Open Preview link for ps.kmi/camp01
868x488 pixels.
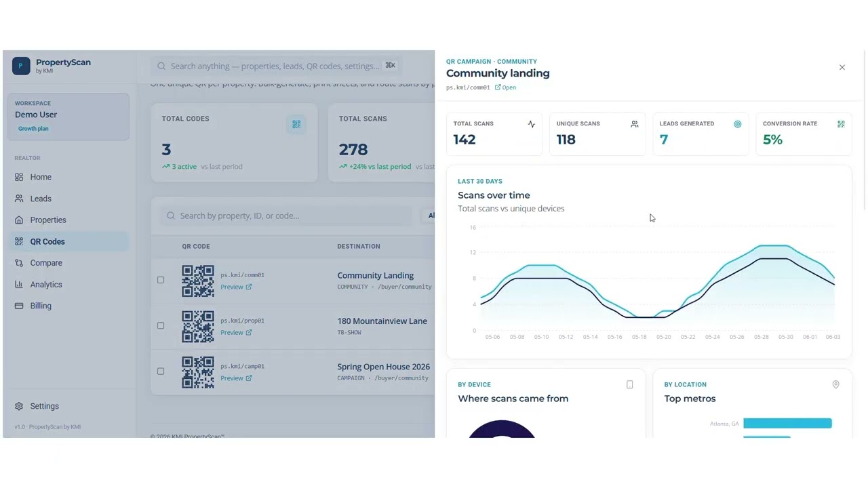pos(236,378)
